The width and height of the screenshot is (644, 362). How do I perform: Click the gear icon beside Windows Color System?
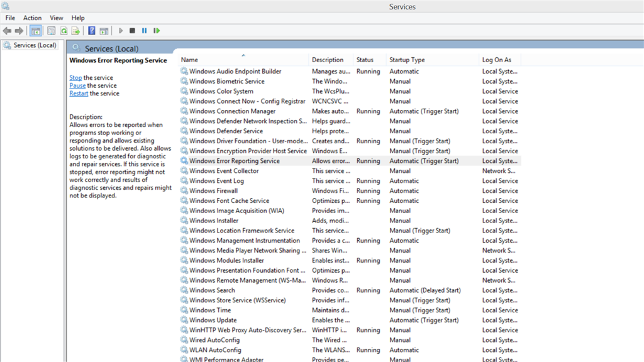[x=184, y=91]
